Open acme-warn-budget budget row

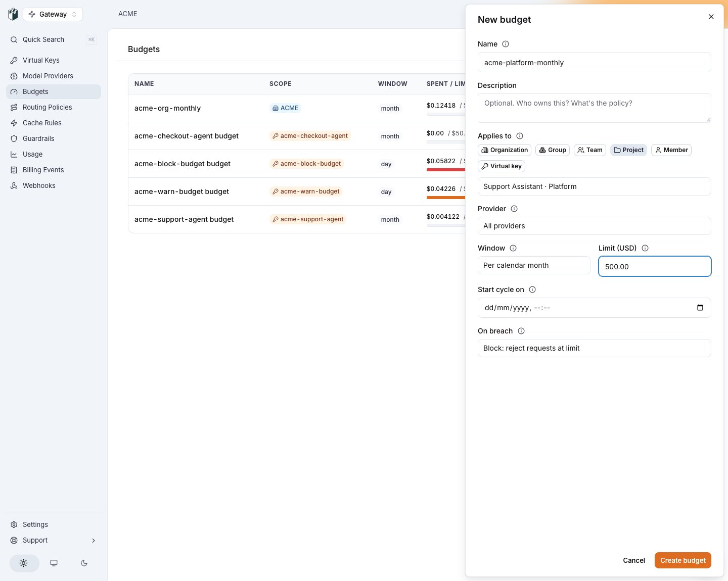(x=297, y=191)
